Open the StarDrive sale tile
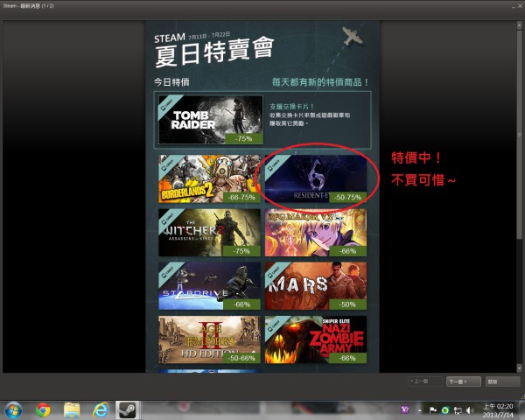The width and height of the screenshot is (525, 420). coord(209,286)
